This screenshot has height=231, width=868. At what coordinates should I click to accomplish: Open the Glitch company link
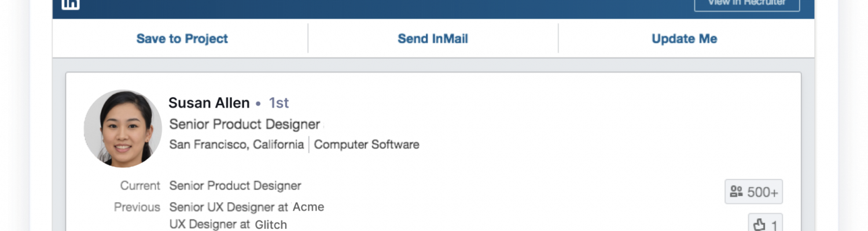pyautogui.click(x=271, y=224)
